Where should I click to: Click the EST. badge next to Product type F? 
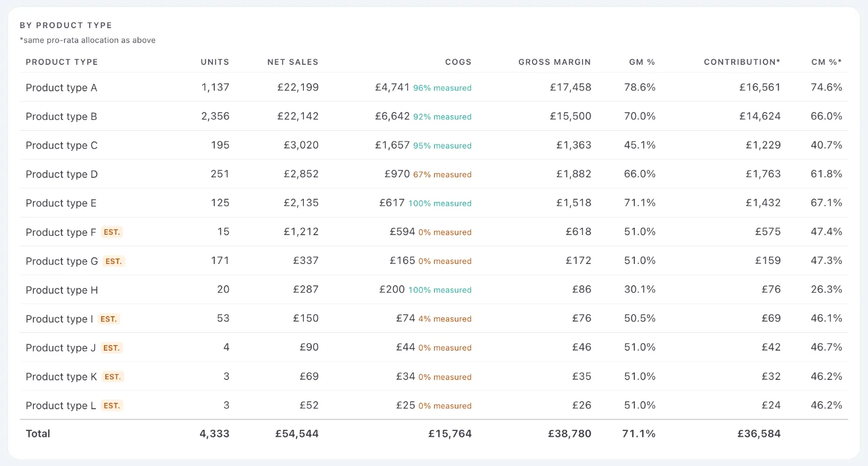[x=112, y=232]
